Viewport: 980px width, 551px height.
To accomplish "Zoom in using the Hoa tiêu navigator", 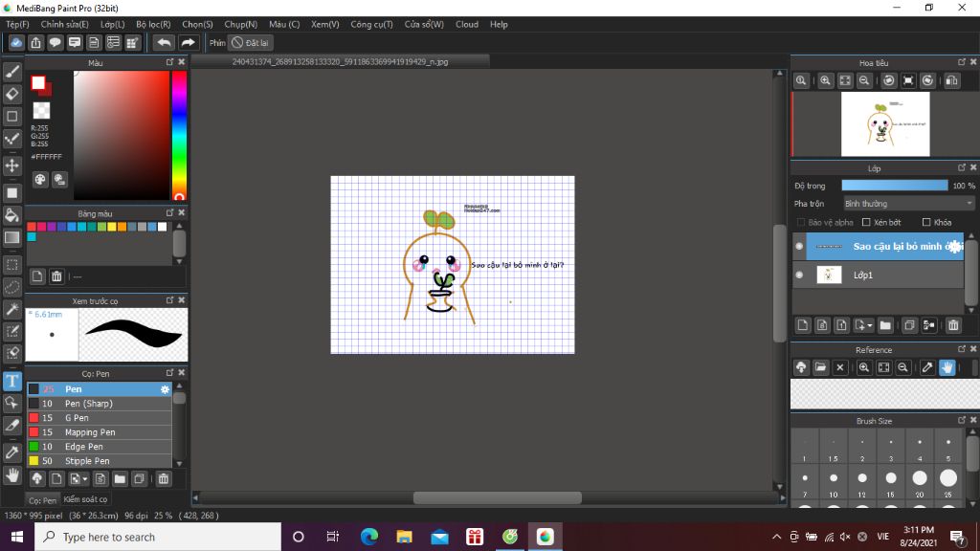I will click(x=825, y=80).
